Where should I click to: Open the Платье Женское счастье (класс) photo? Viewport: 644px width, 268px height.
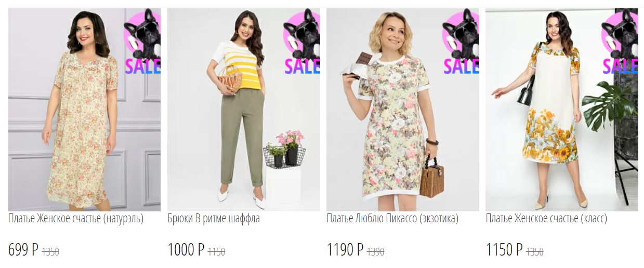562,110
